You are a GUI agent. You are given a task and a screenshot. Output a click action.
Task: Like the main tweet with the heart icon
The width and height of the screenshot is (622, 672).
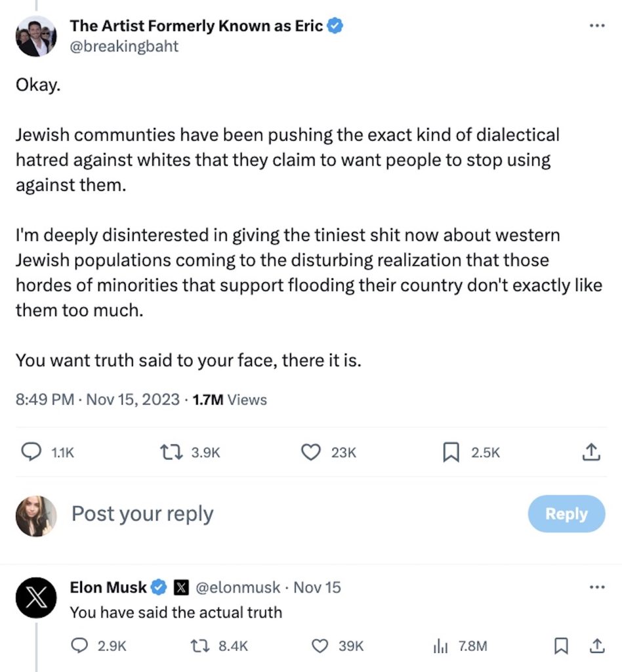pyautogui.click(x=310, y=451)
